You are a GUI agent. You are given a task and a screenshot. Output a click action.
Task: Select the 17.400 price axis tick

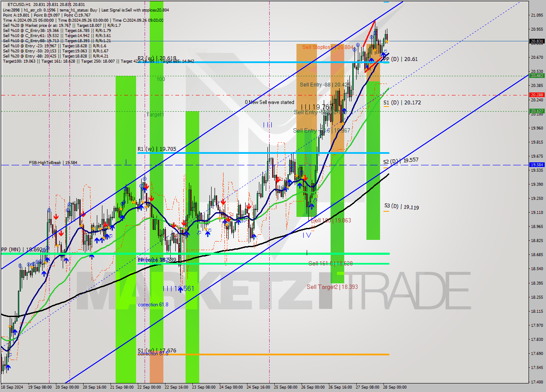537,381
